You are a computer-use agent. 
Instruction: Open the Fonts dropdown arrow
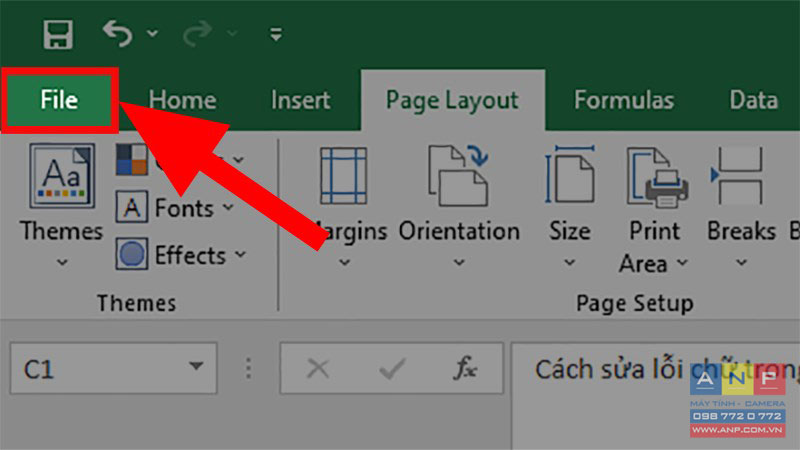click(x=228, y=207)
